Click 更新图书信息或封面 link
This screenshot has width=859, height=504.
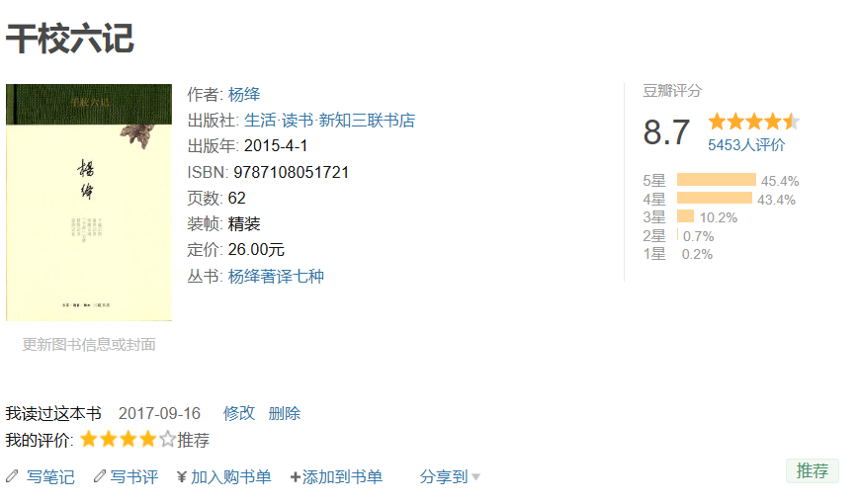(x=89, y=344)
